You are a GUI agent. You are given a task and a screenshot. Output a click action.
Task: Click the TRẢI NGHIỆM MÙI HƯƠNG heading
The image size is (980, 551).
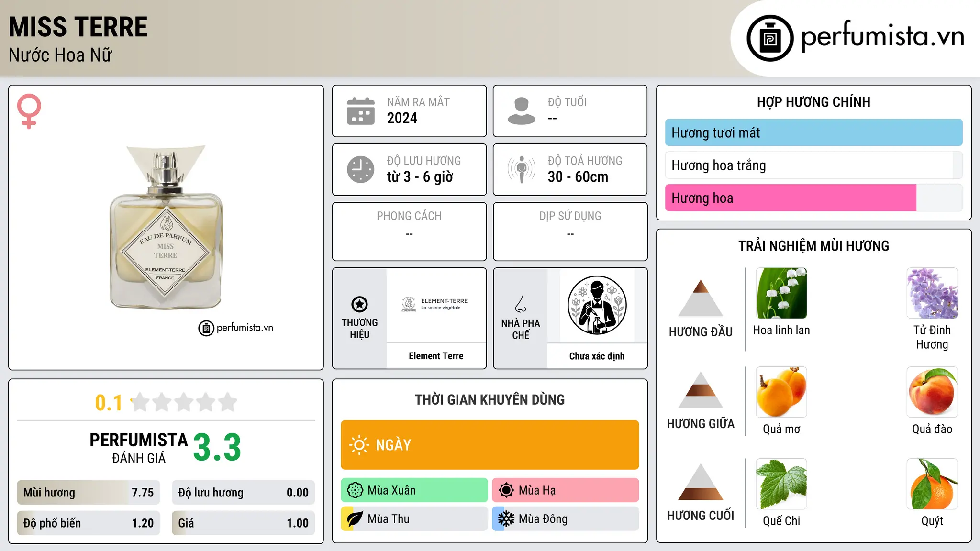coord(813,246)
